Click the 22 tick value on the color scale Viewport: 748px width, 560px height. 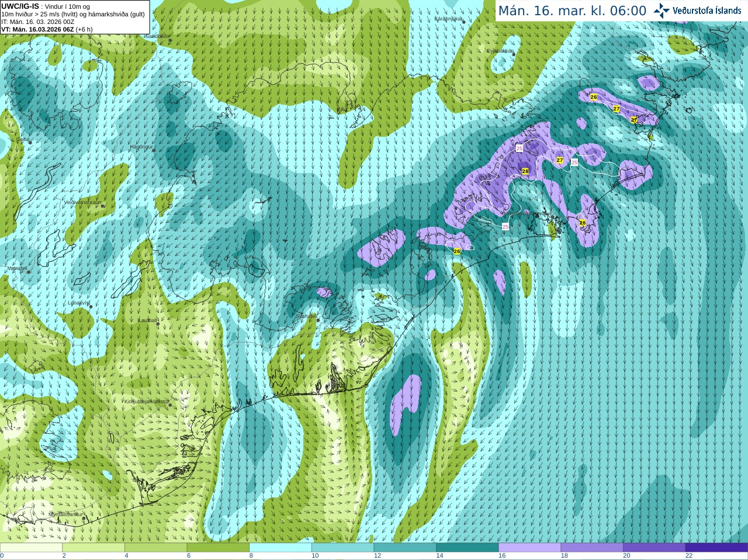point(689,556)
